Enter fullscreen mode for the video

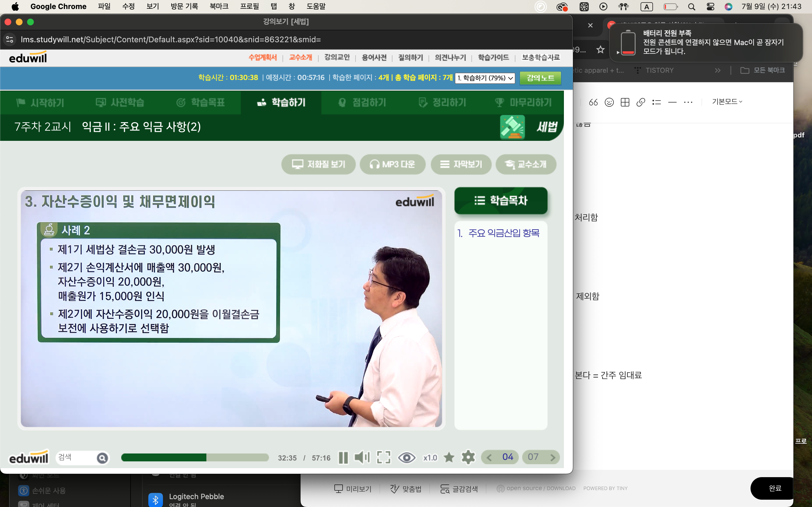tap(383, 457)
